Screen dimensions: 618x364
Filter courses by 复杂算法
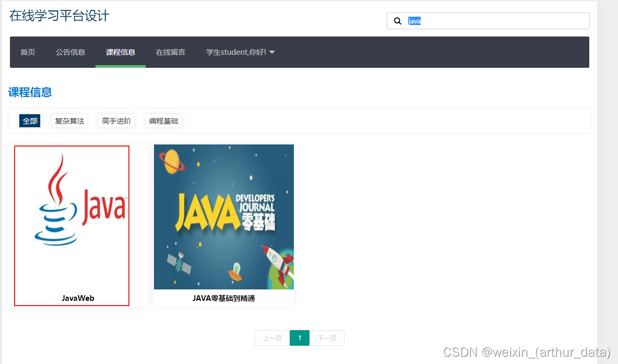(69, 121)
